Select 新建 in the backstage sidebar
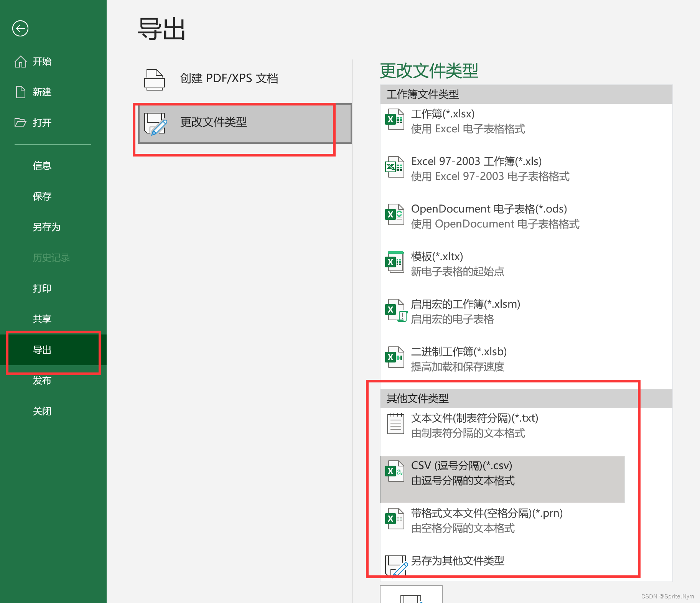This screenshot has height=603, width=700. (53, 92)
